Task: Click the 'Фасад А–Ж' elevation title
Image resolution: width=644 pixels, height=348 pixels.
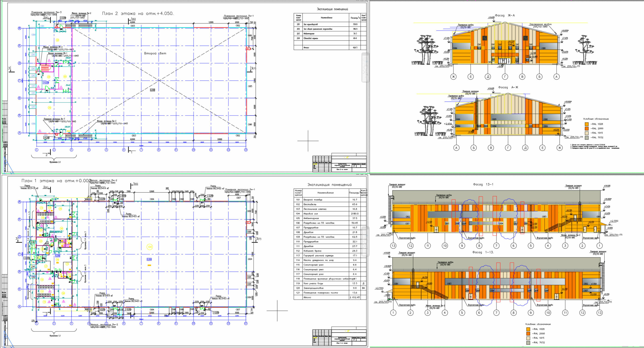Action: tap(508, 87)
